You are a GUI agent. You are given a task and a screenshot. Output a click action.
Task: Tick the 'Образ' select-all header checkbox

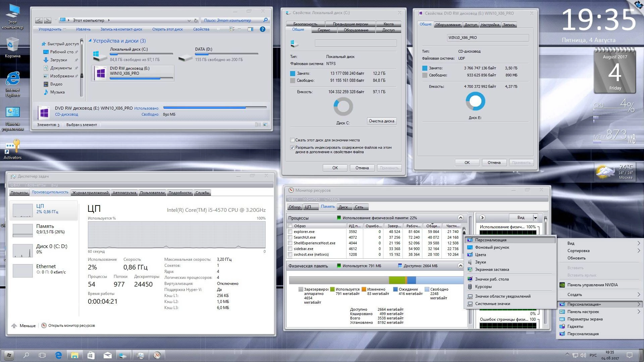click(x=290, y=226)
